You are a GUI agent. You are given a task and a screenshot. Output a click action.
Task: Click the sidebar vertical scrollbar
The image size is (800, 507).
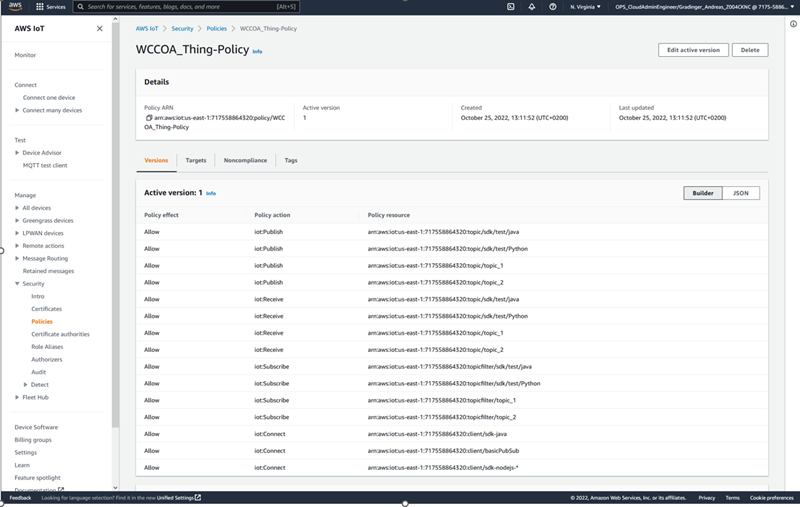[x=115, y=224]
